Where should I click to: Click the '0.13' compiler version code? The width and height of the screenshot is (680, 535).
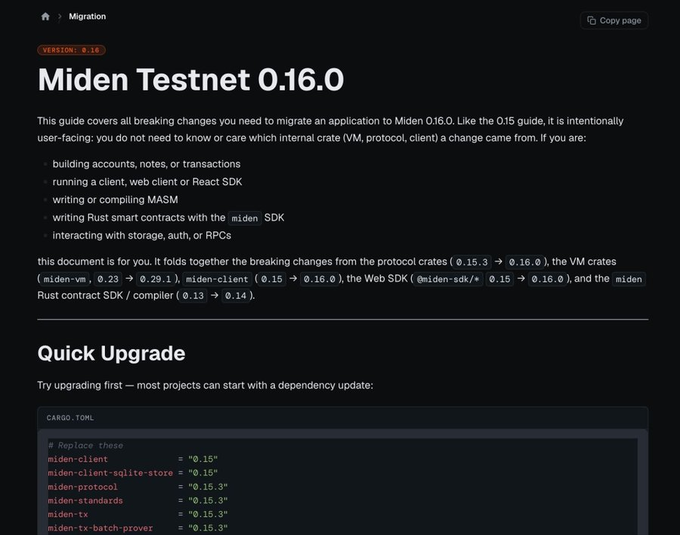click(193, 296)
